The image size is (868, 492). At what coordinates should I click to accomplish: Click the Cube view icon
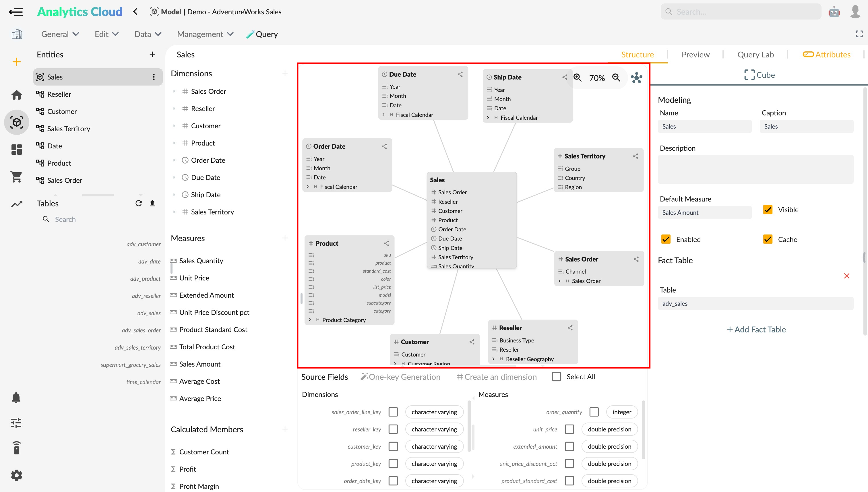pyautogui.click(x=749, y=74)
